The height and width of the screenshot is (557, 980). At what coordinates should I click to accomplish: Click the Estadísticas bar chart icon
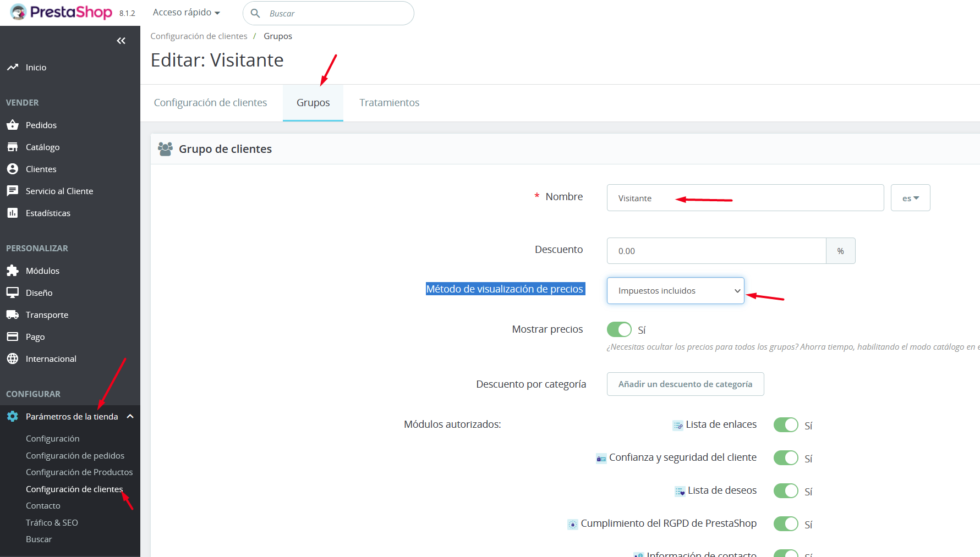tap(13, 213)
